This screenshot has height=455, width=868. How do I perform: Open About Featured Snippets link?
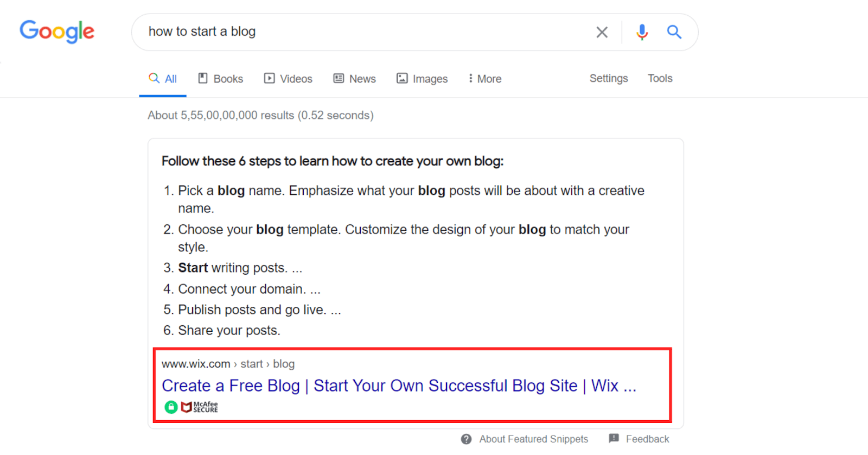tap(533, 439)
